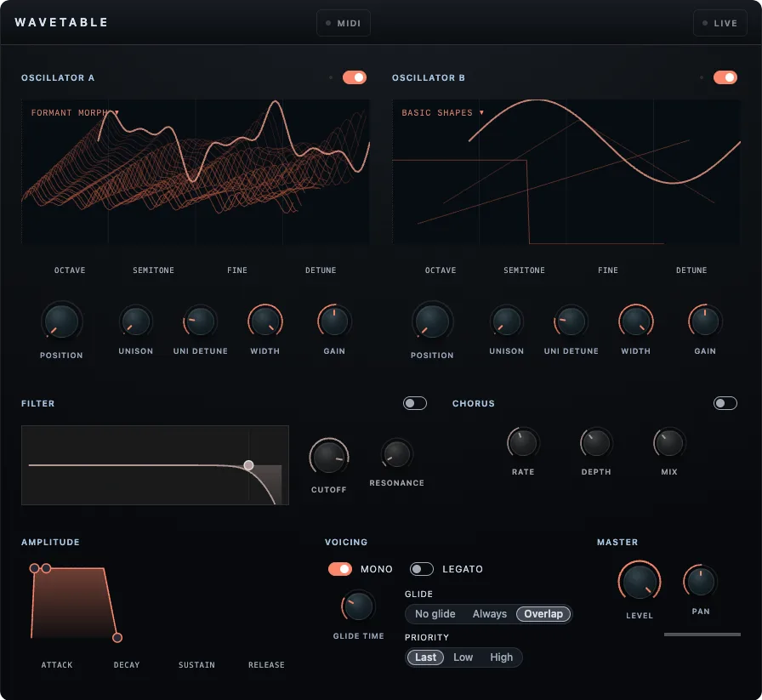Click Oscillator B Unison knob

[507, 322]
